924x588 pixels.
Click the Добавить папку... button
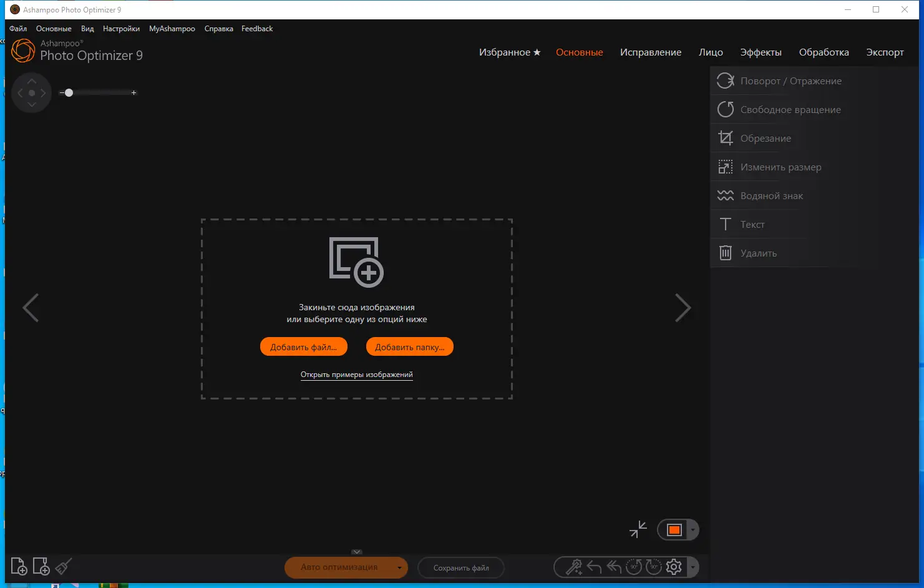410,347
